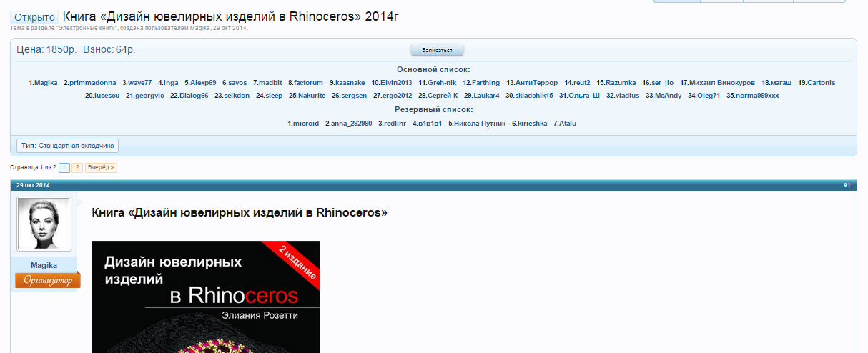Select Сергей К in participant list
Viewport: 868px width, 353px height.
point(443,96)
